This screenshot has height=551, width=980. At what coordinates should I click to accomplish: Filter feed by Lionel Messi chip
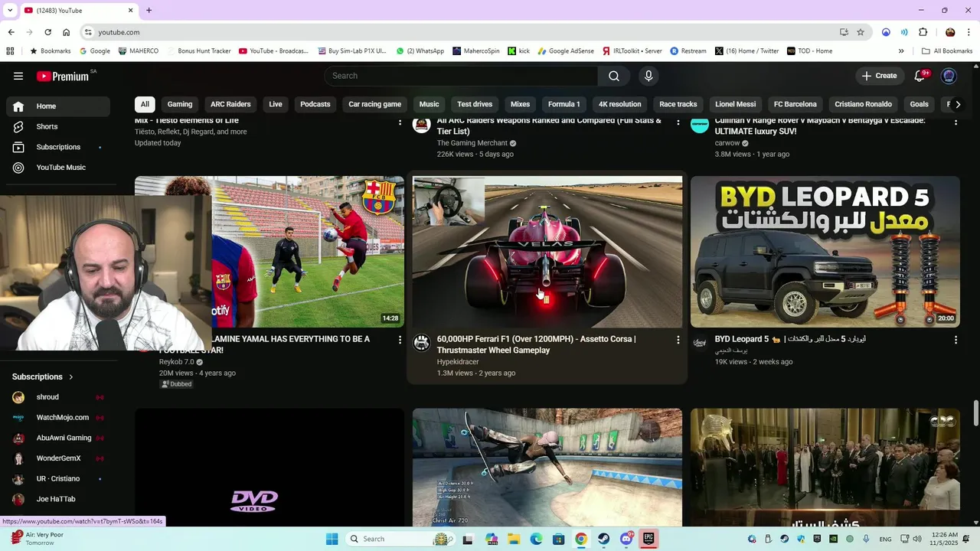pyautogui.click(x=736, y=104)
